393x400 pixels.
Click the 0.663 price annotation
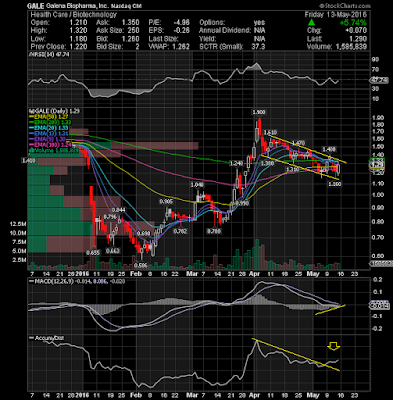click(x=113, y=251)
